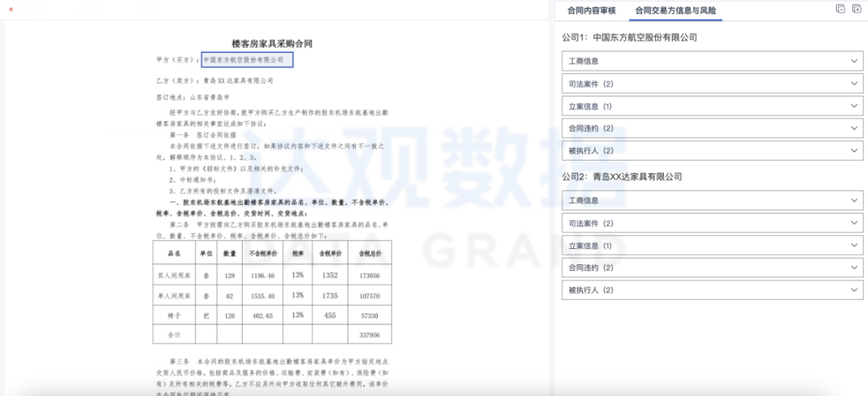Click 13% in 双人间用床 row
Viewport: 868px width, 396px height.
point(298,274)
